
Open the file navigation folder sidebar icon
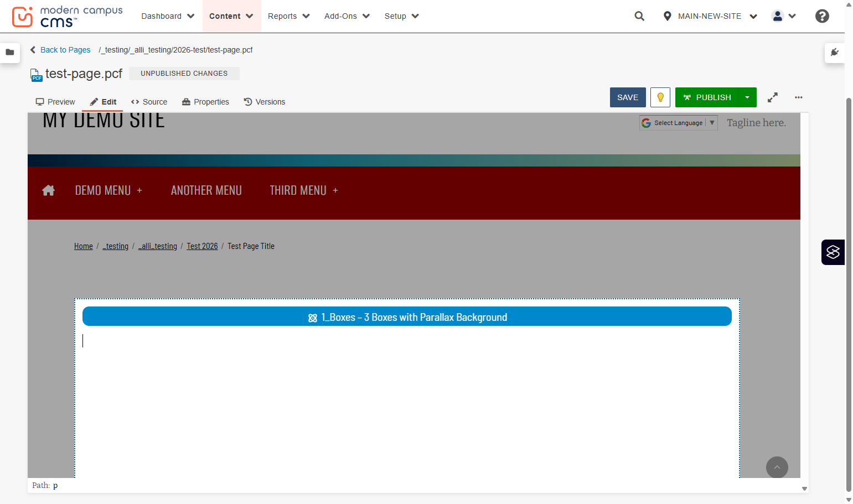10,53
